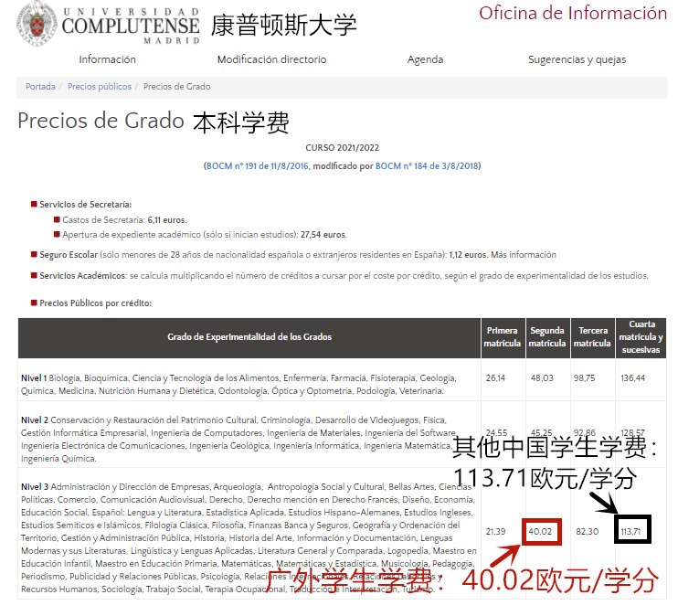The image size is (678, 616).
Task: Open the BOCM nº 184 de 3/8/2018 link
Action: click(x=427, y=166)
